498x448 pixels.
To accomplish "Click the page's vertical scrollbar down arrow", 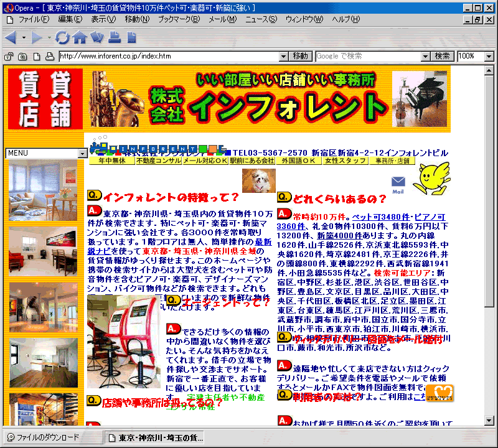I will point(489,421).
